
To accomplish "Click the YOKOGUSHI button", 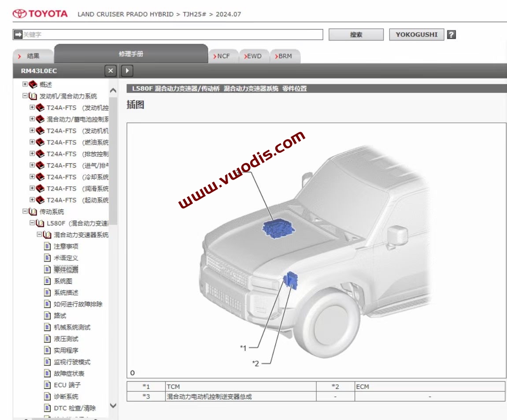I will [416, 34].
